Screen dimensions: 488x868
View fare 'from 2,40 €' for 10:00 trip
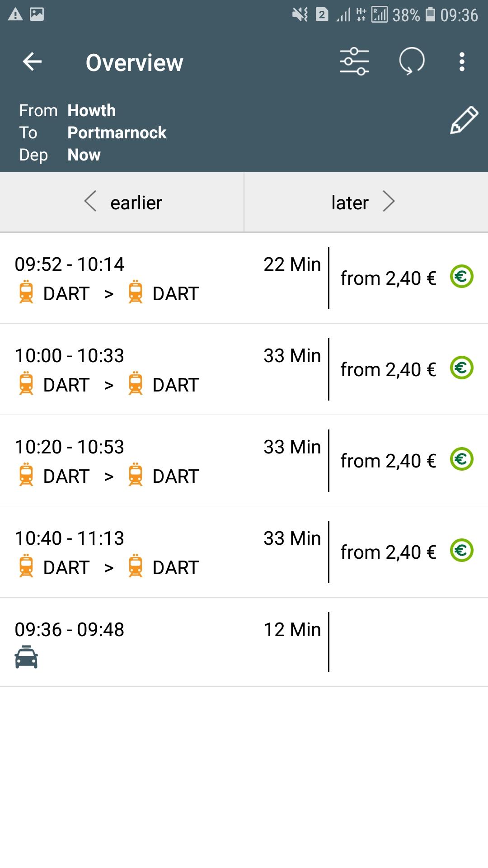(388, 370)
